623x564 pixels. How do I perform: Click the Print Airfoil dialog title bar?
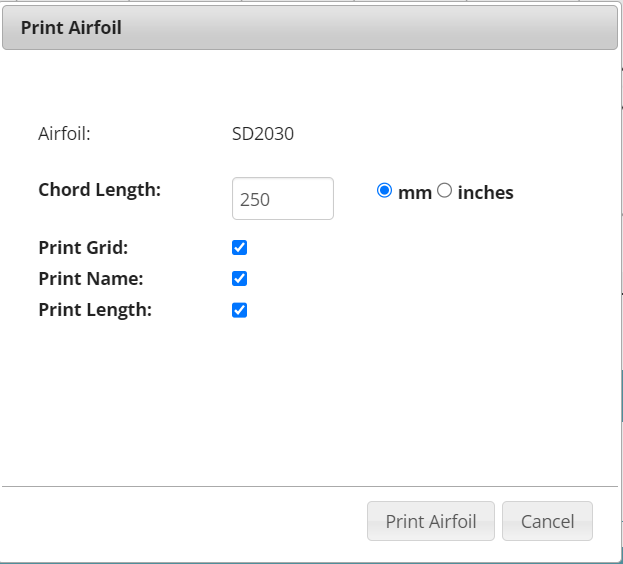point(310,27)
